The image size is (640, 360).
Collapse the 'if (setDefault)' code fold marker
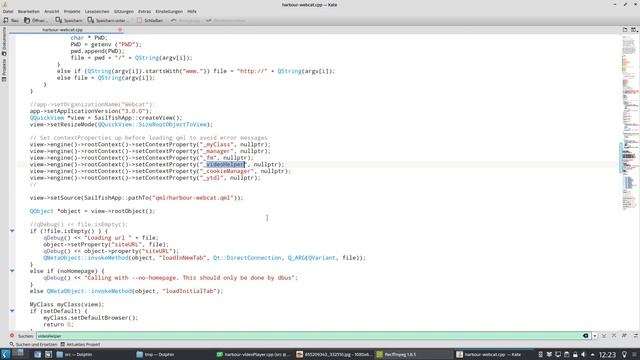pos(12,311)
